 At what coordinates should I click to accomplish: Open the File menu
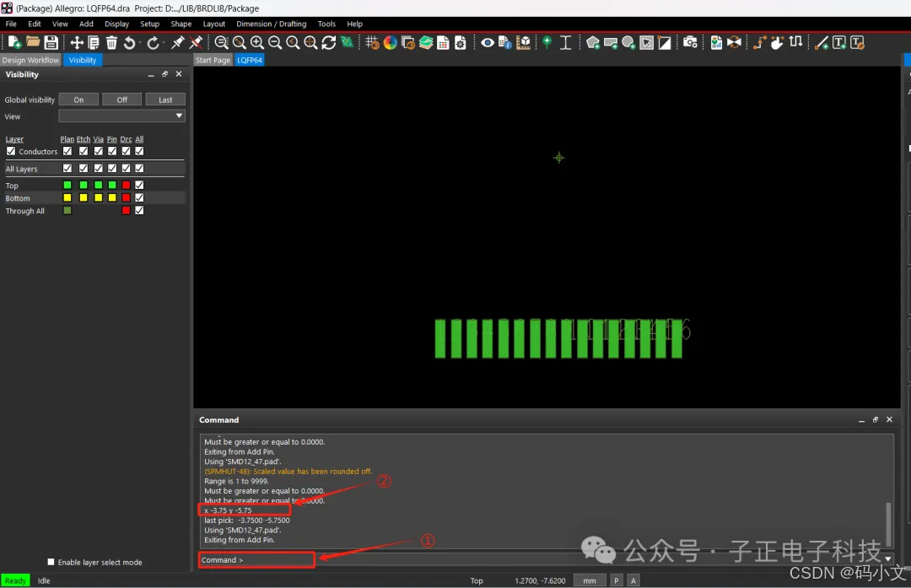pyautogui.click(x=11, y=24)
